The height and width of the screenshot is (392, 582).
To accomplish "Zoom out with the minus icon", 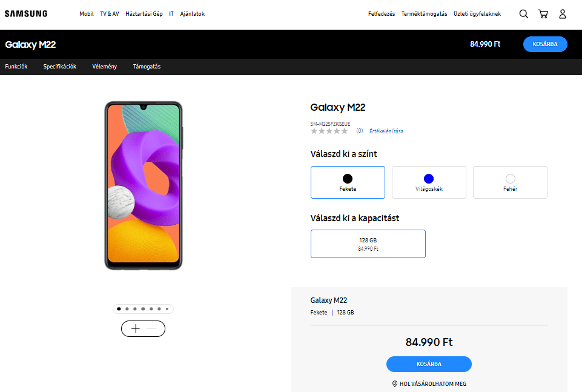I will pyautogui.click(x=152, y=328).
